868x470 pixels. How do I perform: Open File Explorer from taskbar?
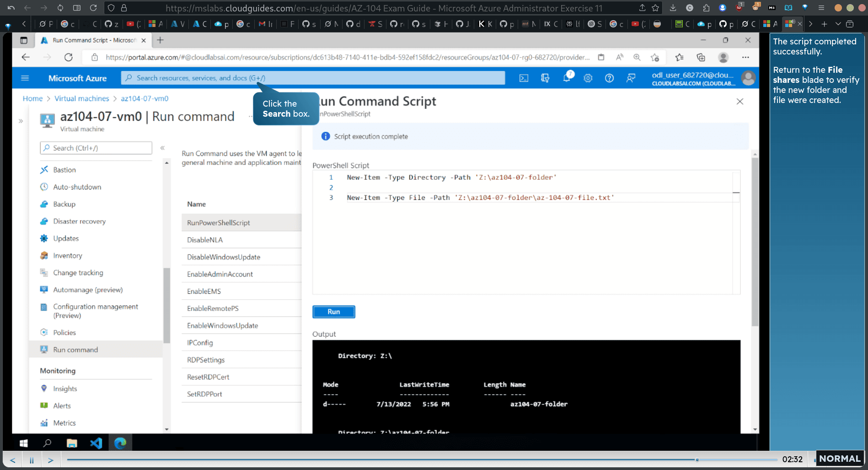72,443
